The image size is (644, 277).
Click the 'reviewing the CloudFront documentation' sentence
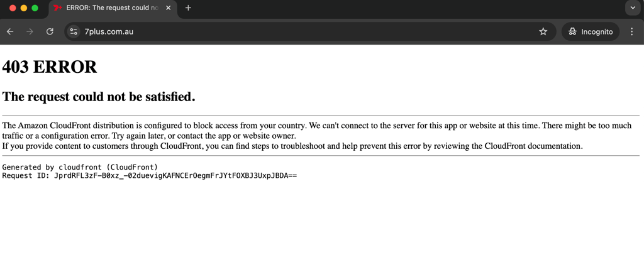click(292, 146)
